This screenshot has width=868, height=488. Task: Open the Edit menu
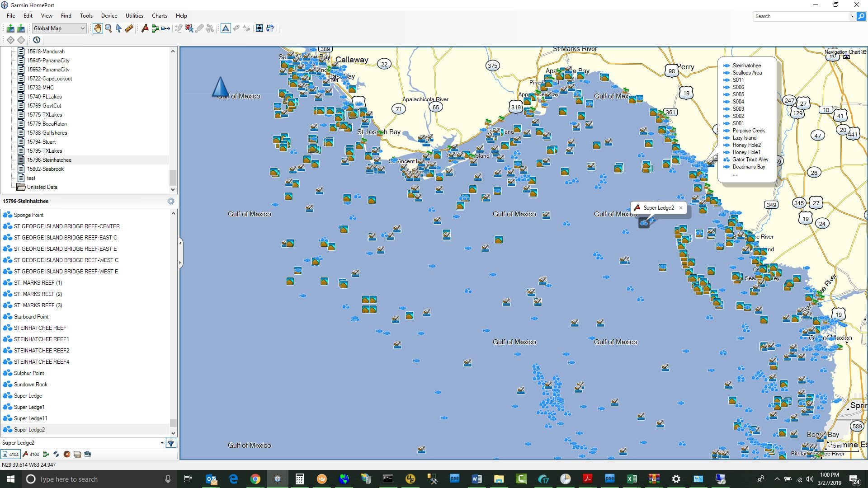pyautogui.click(x=28, y=15)
